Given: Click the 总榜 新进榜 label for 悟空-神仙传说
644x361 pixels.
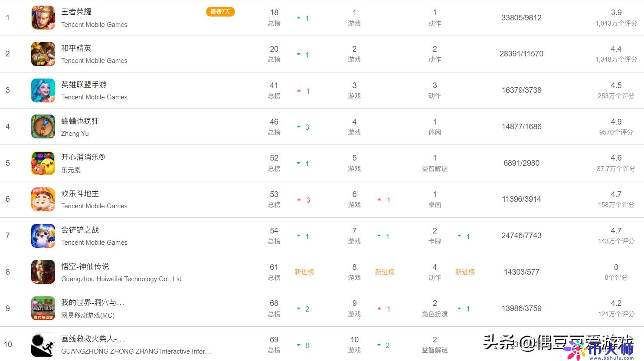Looking at the screenshot, I should 304,272.
